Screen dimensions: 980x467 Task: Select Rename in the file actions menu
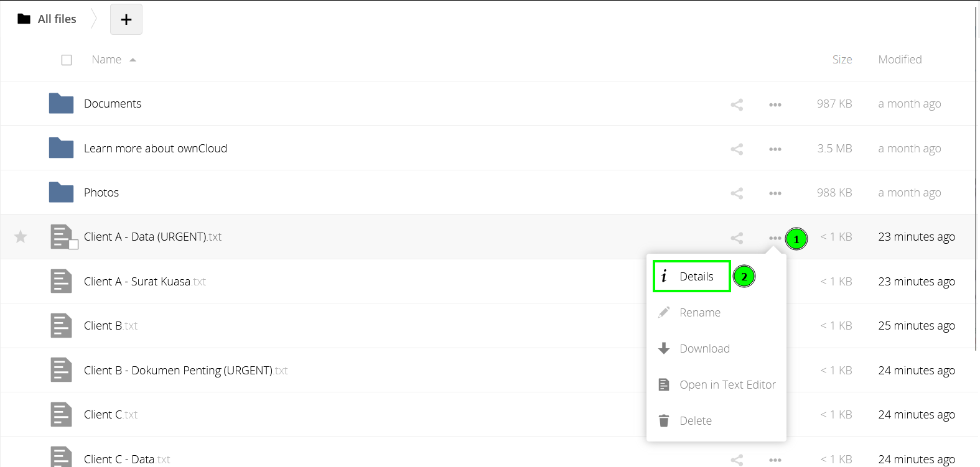(699, 313)
